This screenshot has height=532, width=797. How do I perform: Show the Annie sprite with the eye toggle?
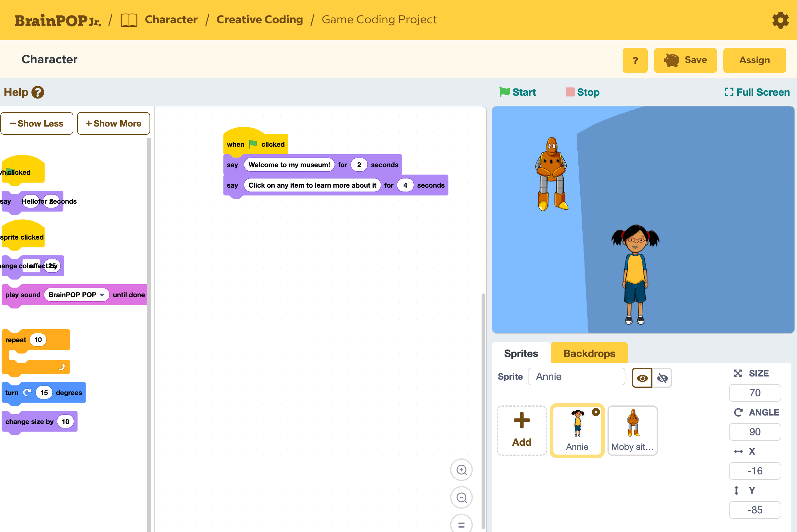[x=642, y=378]
